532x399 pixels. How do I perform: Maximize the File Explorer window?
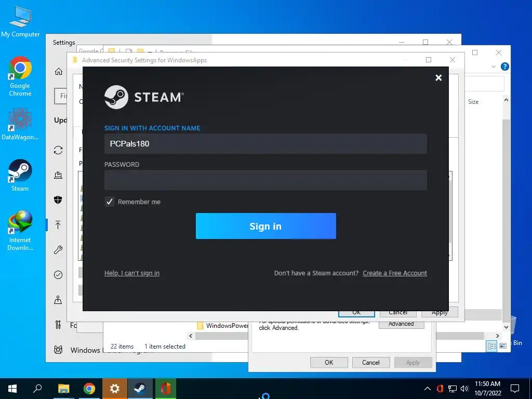[x=475, y=52]
